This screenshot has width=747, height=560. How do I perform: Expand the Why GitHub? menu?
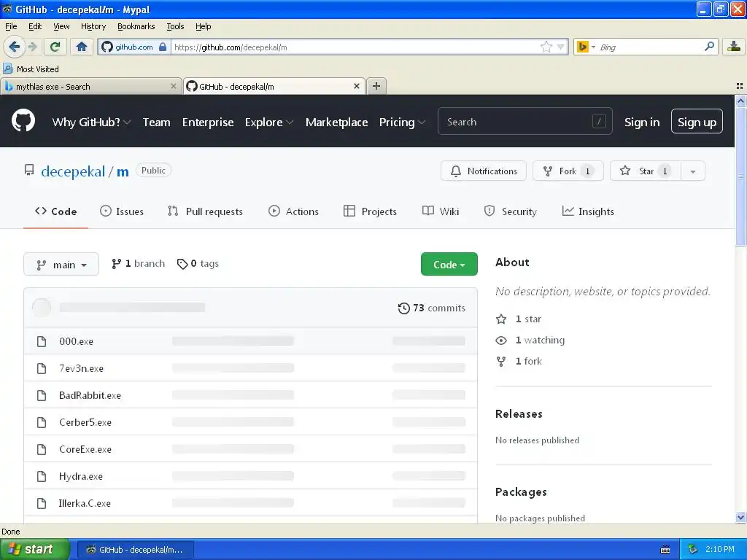click(91, 122)
